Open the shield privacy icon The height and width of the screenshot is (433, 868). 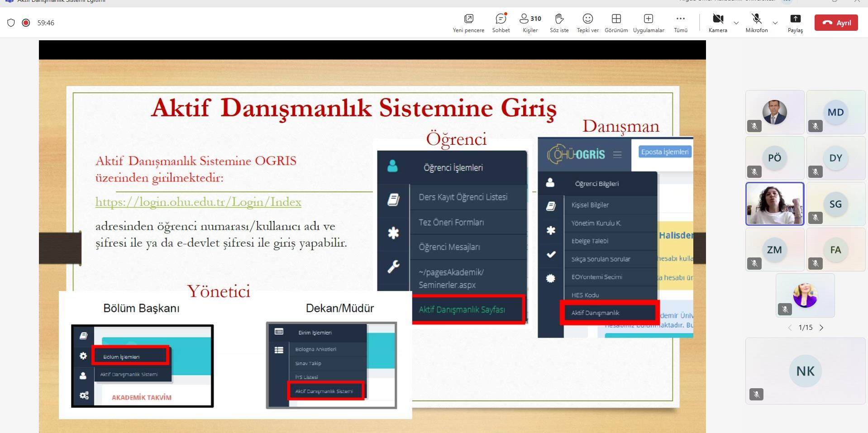coord(11,23)
